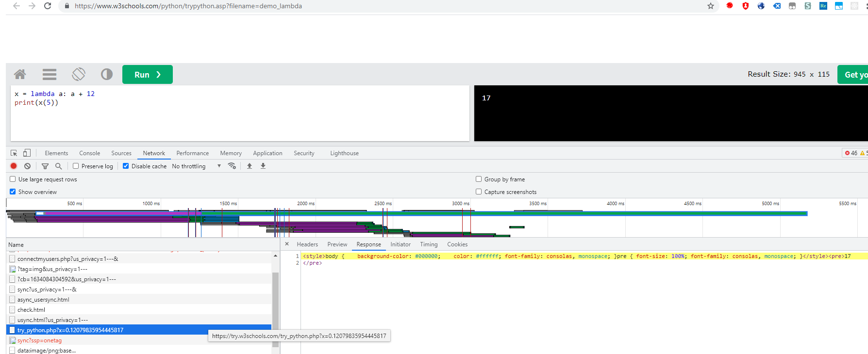
Task: Select the DevTools inspect element icon
Action: click(x=14, y=153)
